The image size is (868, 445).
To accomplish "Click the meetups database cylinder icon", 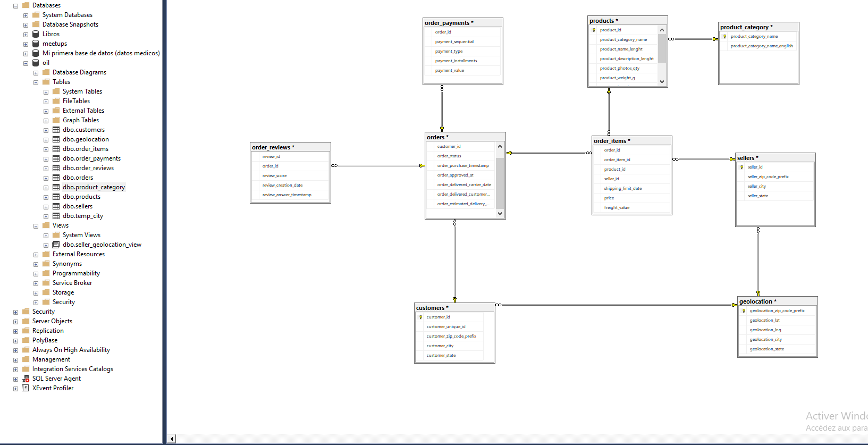I will [x=36, y=44].
